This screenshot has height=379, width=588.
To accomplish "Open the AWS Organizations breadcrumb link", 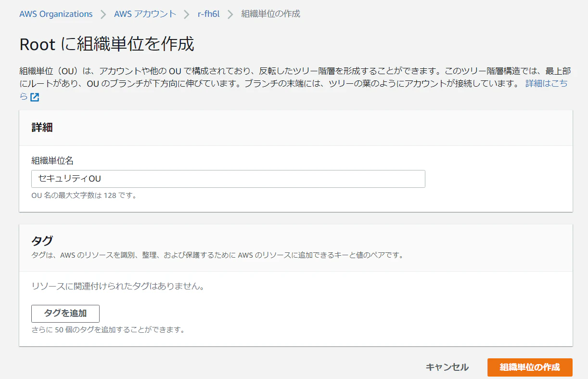I will [x=56, y=14].
